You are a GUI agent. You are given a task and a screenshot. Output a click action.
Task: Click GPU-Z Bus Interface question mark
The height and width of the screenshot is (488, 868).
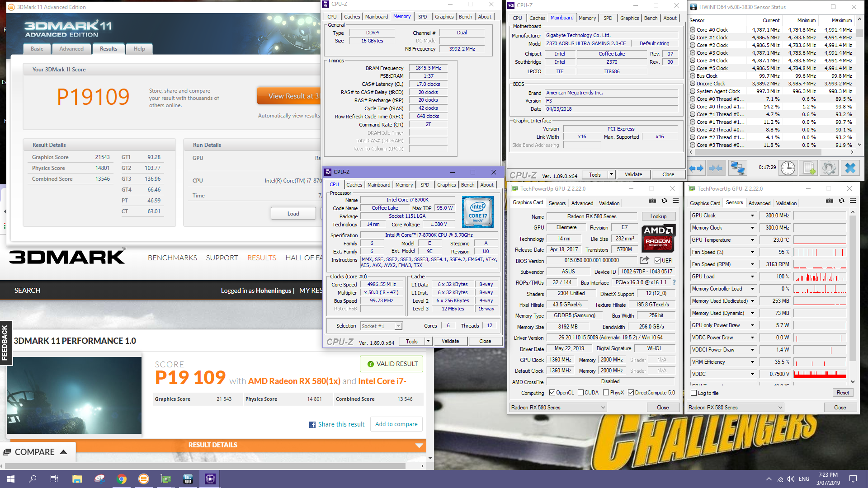[674, 282]
